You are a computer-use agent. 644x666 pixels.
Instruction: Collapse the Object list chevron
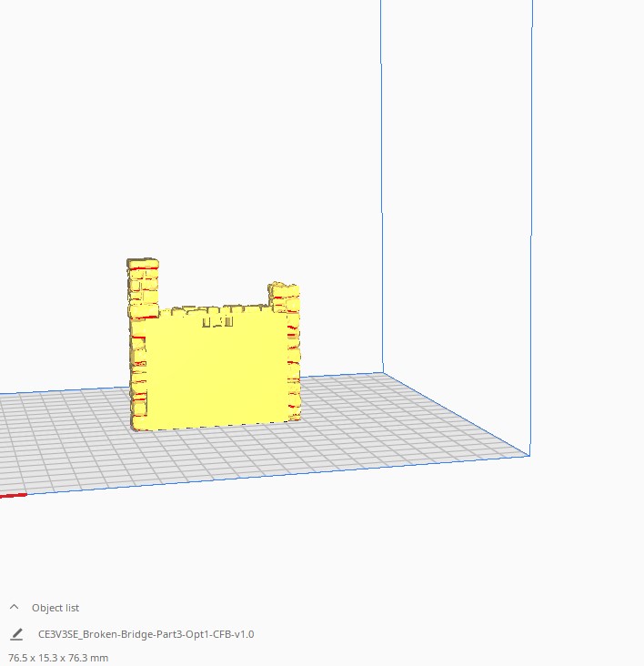[x=14, y=607]
